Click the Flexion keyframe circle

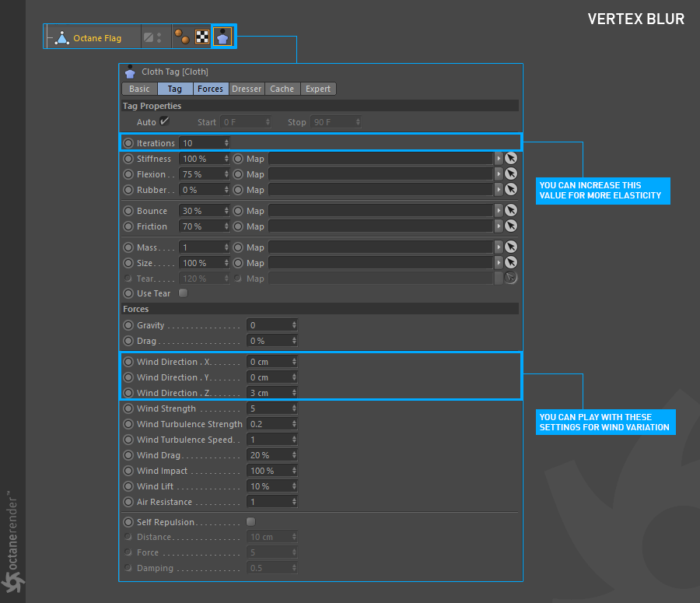(128, 174)
